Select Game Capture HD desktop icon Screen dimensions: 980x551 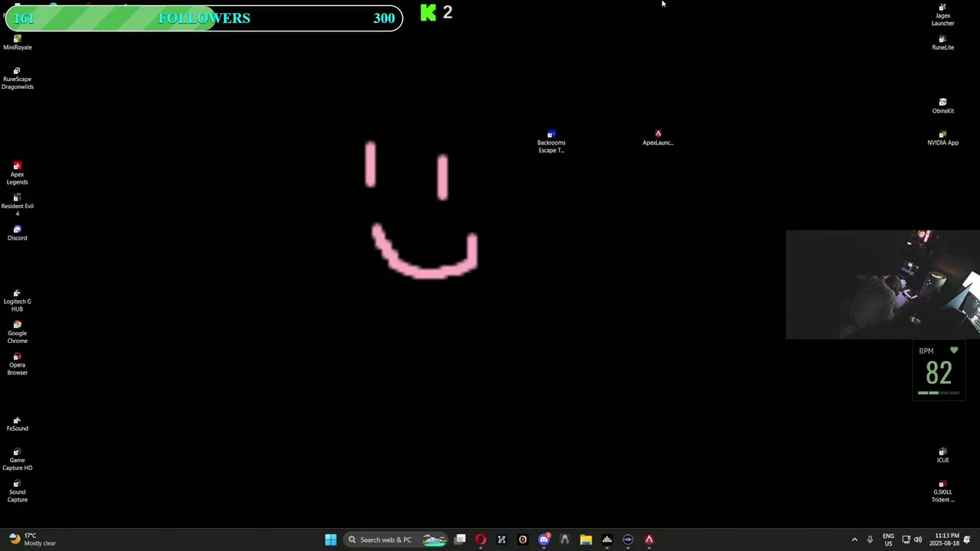[x=17, y=460]
